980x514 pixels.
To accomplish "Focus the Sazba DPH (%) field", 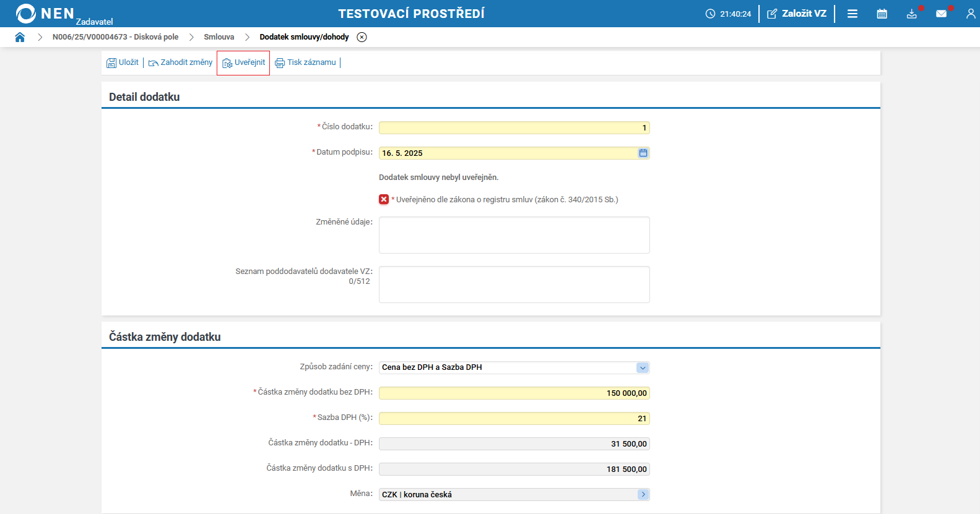I will (x=514, y=419).
